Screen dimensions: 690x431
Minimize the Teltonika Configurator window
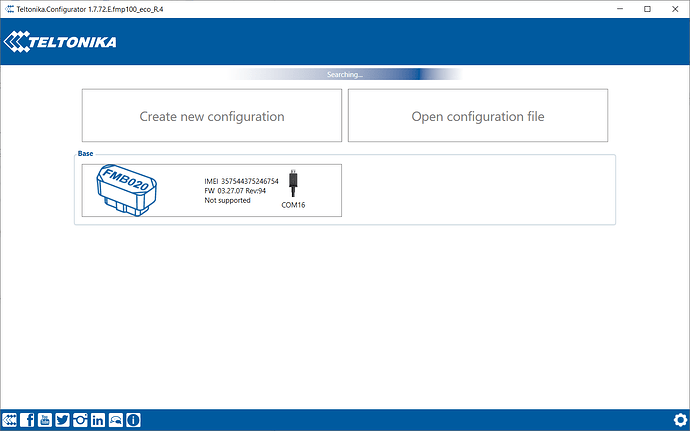coord(620,9)
